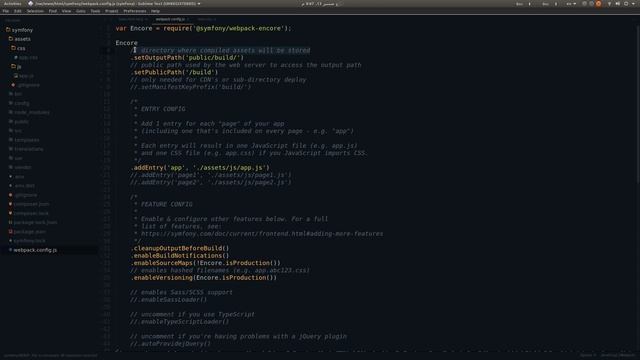This screenshot has height=360, width=640.
Task: Place cursor on the enableVersioning line
Action: pos(204,278)
